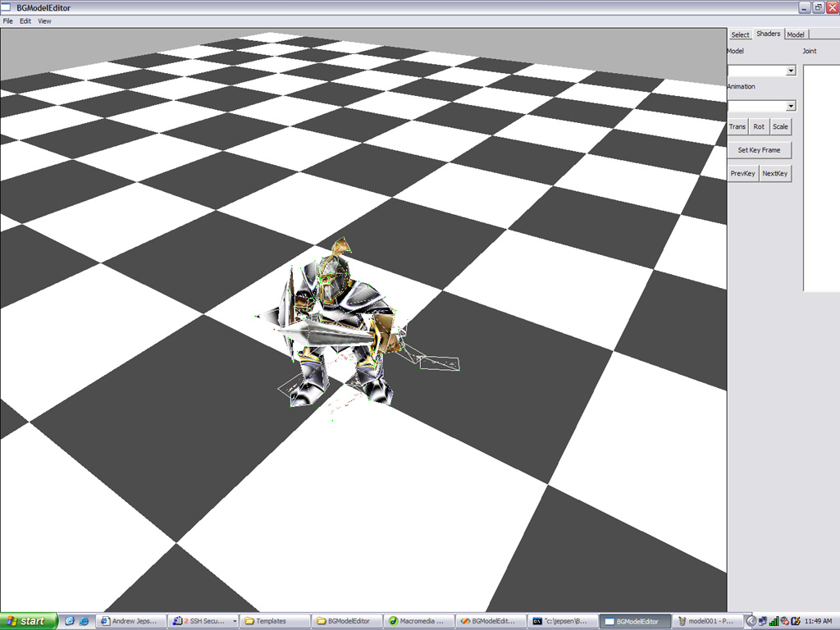This screenshot has height=630, width=840.
Task: Launch Internet Explorer from quick launch
Action: 70,621
